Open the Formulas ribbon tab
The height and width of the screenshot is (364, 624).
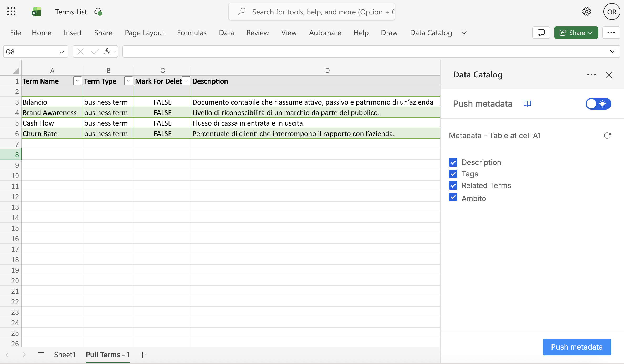192,33
